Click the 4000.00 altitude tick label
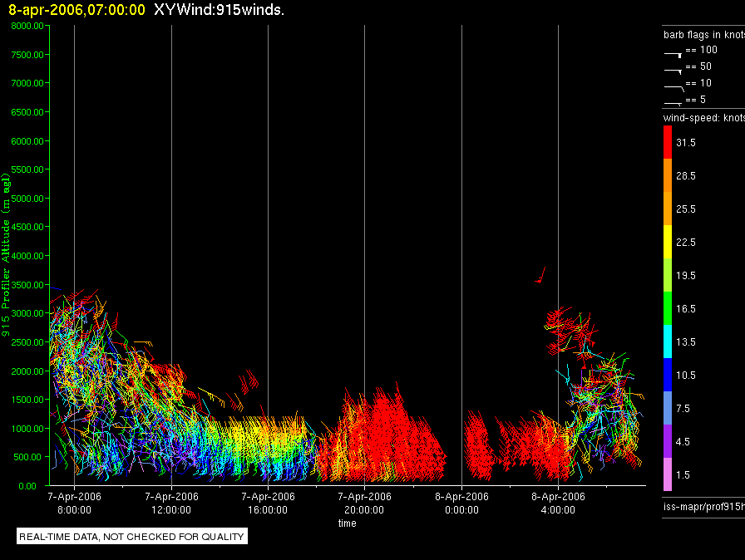 tap(27, 256)
